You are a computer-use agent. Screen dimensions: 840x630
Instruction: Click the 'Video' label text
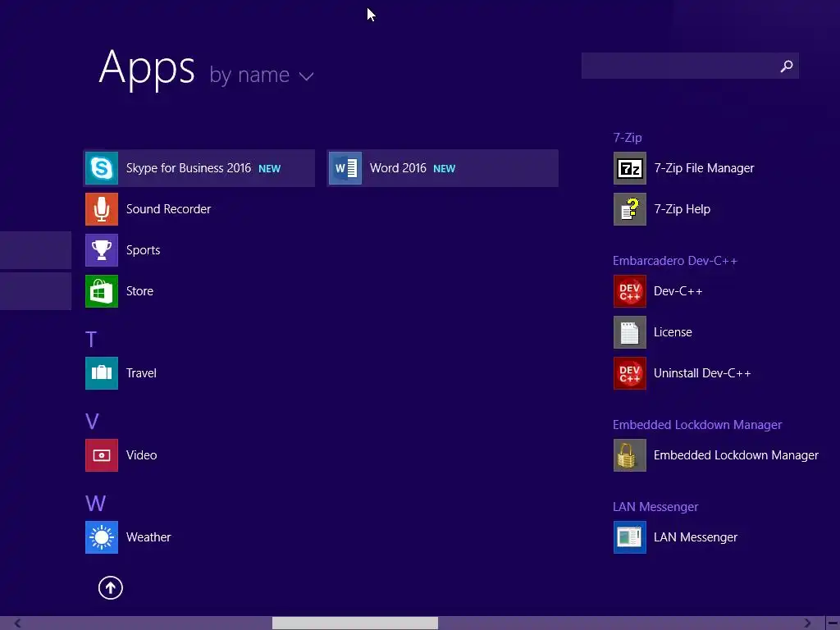141,455
